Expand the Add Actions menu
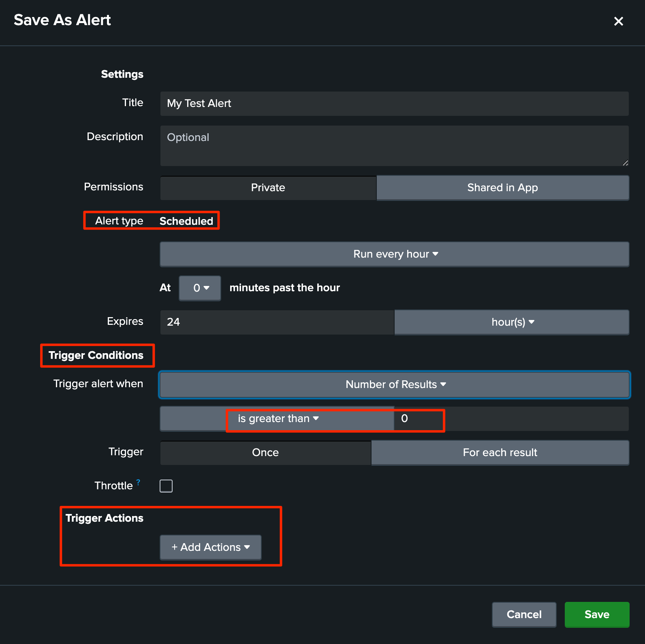 tap(211, 547)
